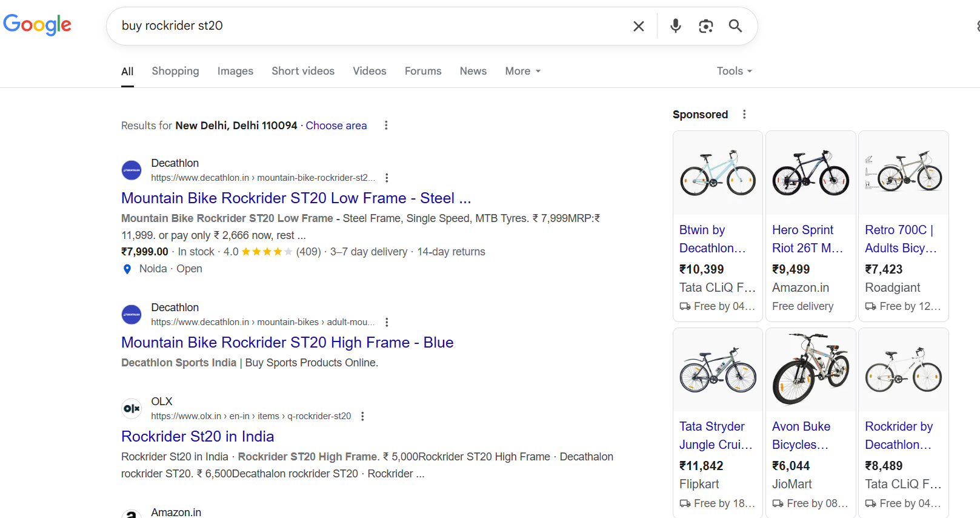Open three-dot menu beside Sponsored label
Screen dimensions: 980x518
[744, 115]
